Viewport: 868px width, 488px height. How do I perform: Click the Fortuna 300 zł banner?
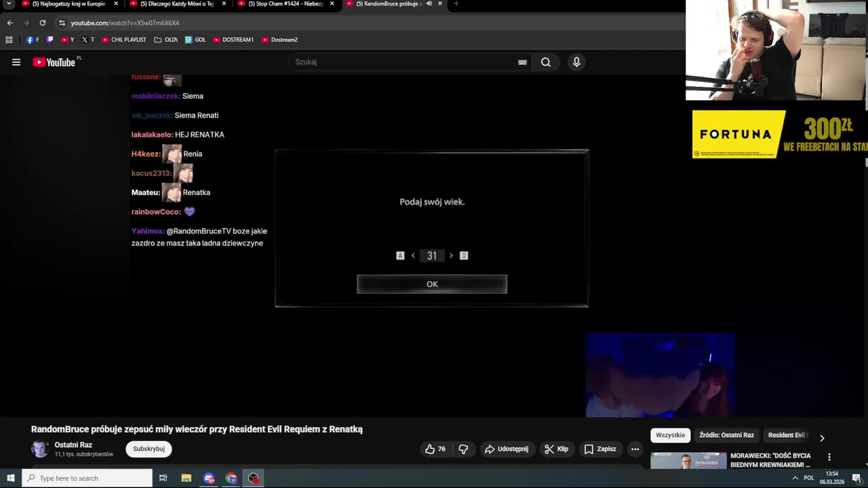point(780,134)
